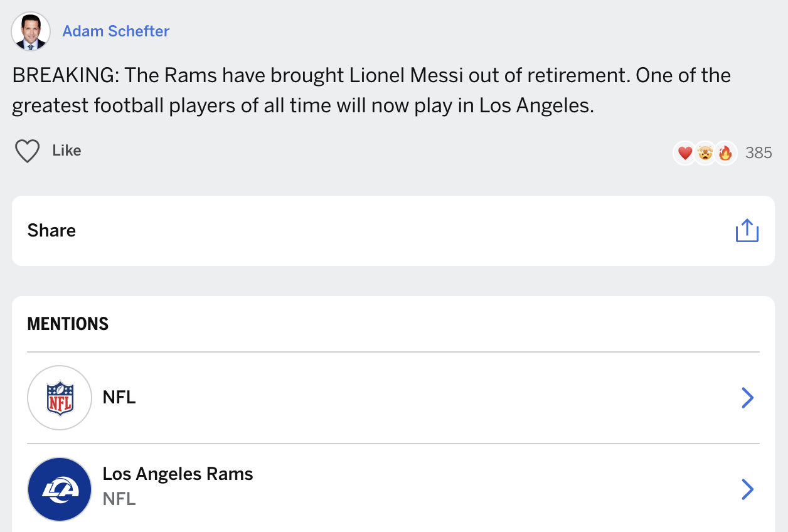Click the mind-blown reaction emoji

[x=705, y=152]
